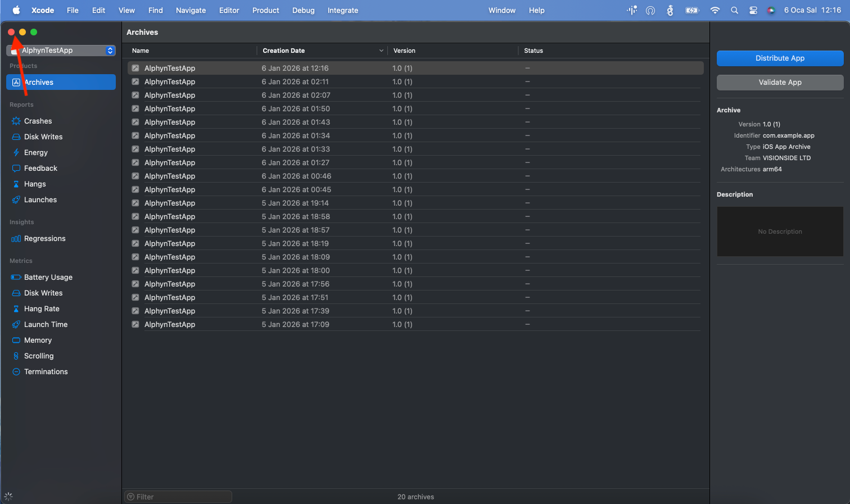The image size is (850, 504).
Task: Click the filter icon in the Filter field
Action: point(131,497)
